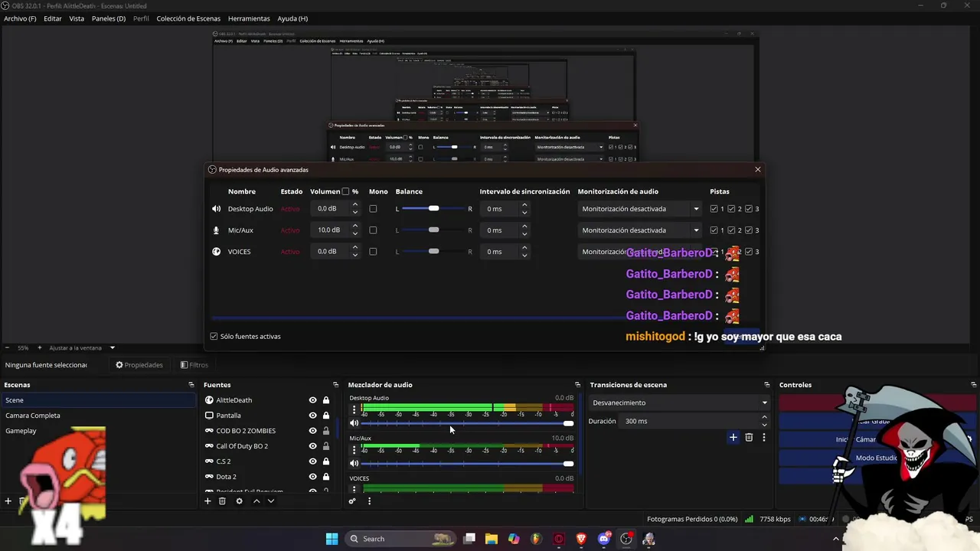Open audio mixer menu at panel bottom

[369, 501]
